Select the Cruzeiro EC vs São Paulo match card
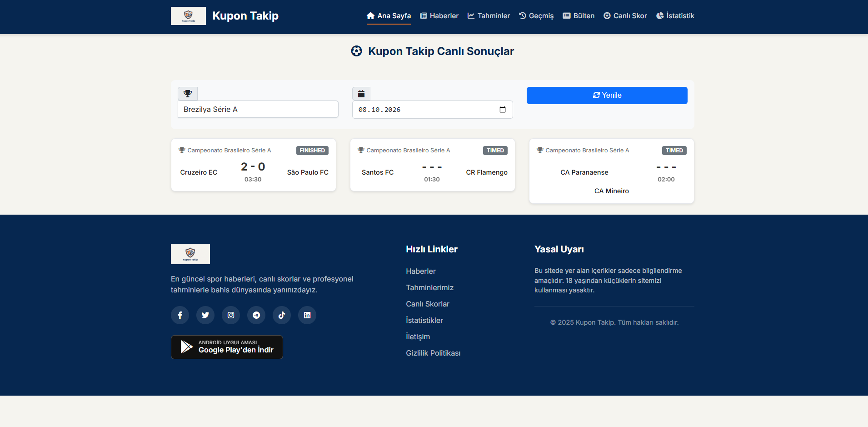This screenshot has height=427, width=868. tap(254, 165)
